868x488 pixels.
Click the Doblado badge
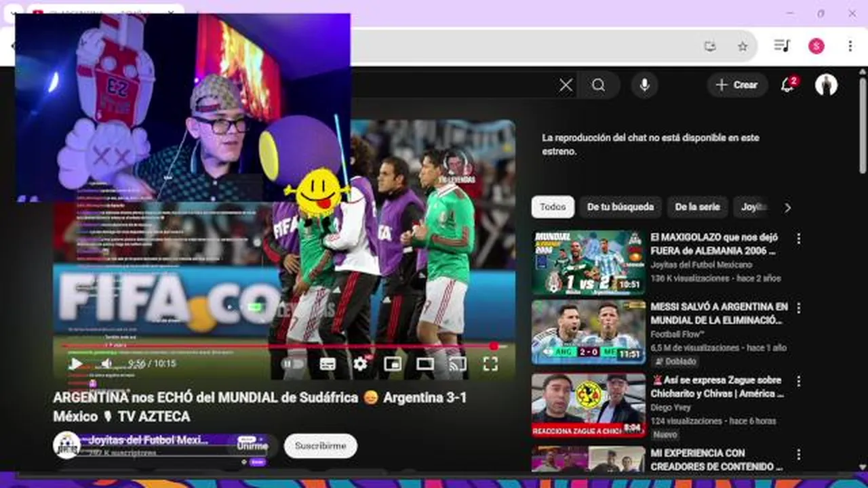(x=675, y=361)
